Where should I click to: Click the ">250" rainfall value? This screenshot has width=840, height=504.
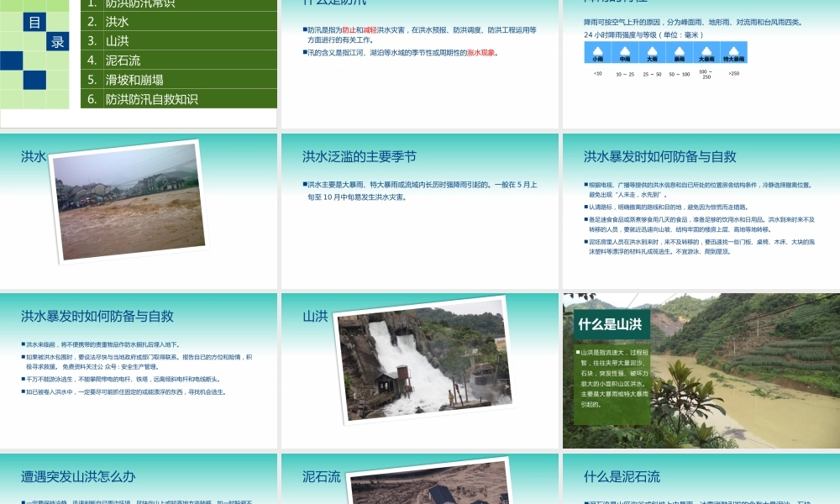734,73
